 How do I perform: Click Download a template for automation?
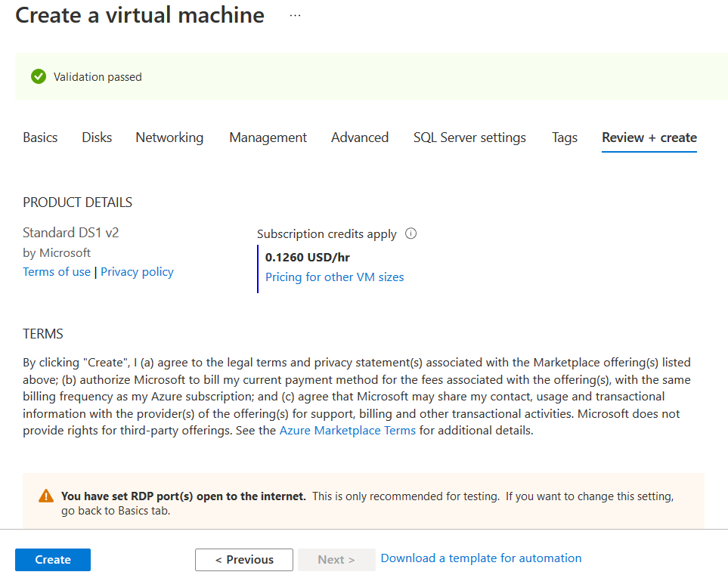click(482, 558)
